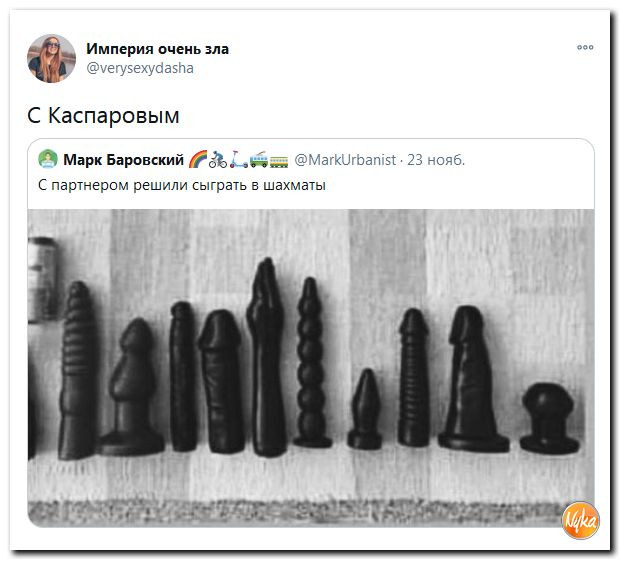The height and width of the screenshot is (561, 621).
Task: Visit the @verysexydasha handle
Action: pyautogui.click(x=140, y=68)
